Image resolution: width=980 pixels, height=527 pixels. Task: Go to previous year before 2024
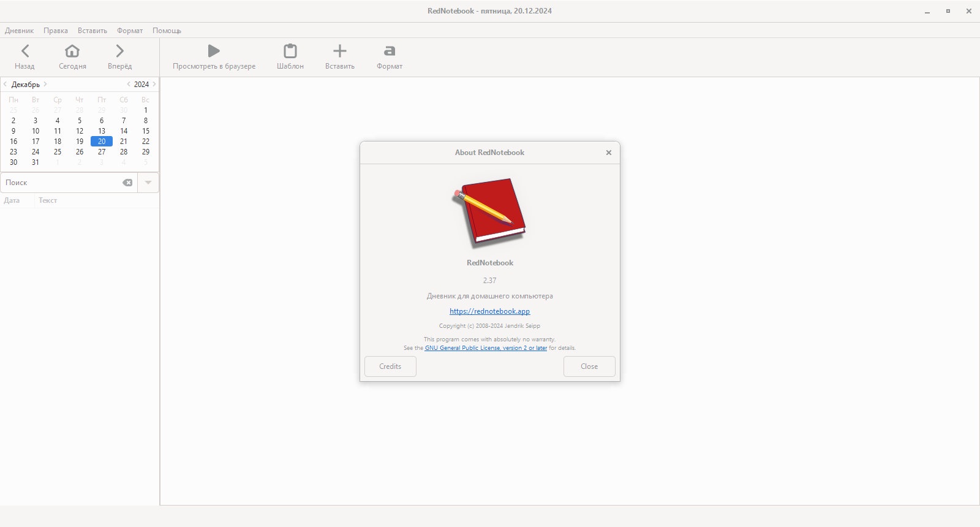tap(129, 84)
